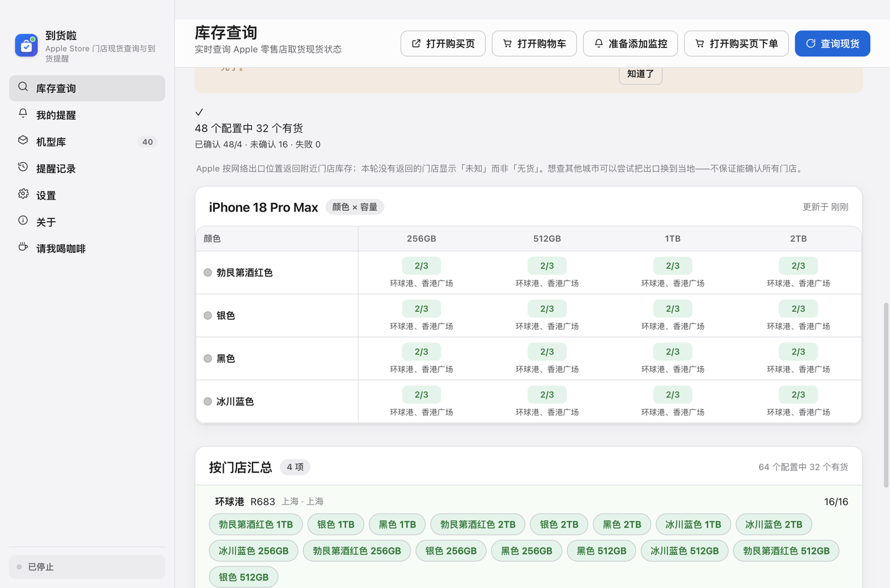Click the 16/16 store count
890x588 pixels.
[x=836, y=502]
